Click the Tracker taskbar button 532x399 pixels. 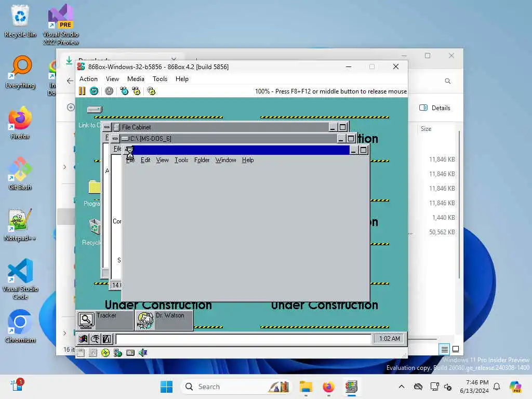tap(105, 320)
